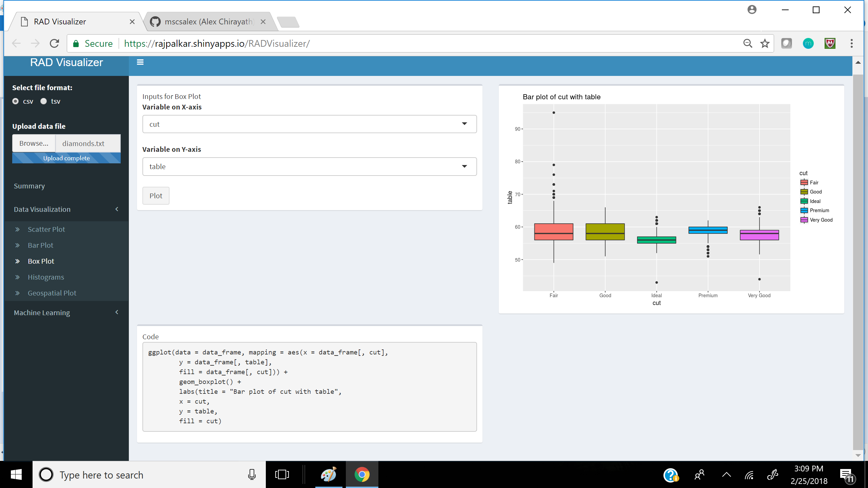This screenshot has width=868, height=488.
Task: Select the csv file format radio
Action: [x=16, y=101]
